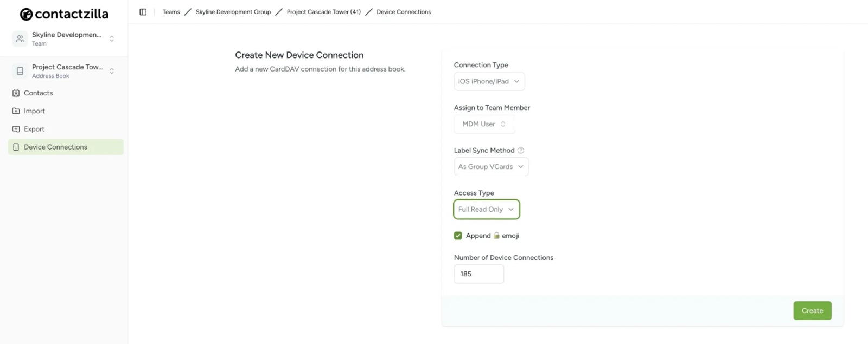Click the Create New Device Connection heading
The width and height of the screenshot is (868, 344).
299,55
